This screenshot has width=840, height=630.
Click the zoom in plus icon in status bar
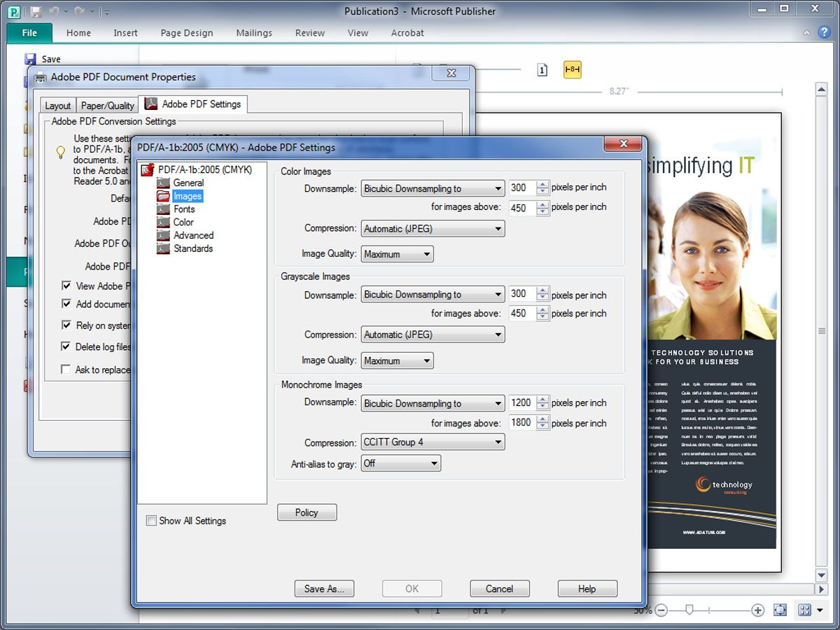[757, 610]
